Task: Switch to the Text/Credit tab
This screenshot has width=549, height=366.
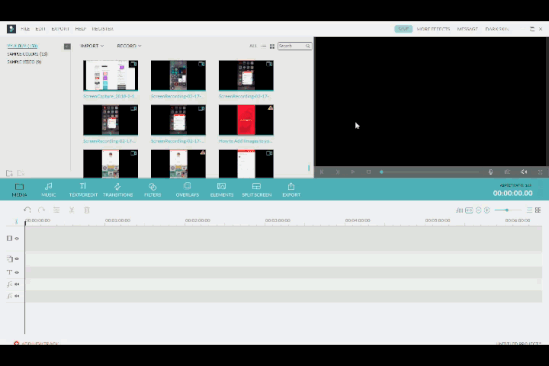Action: pos(83,190)
